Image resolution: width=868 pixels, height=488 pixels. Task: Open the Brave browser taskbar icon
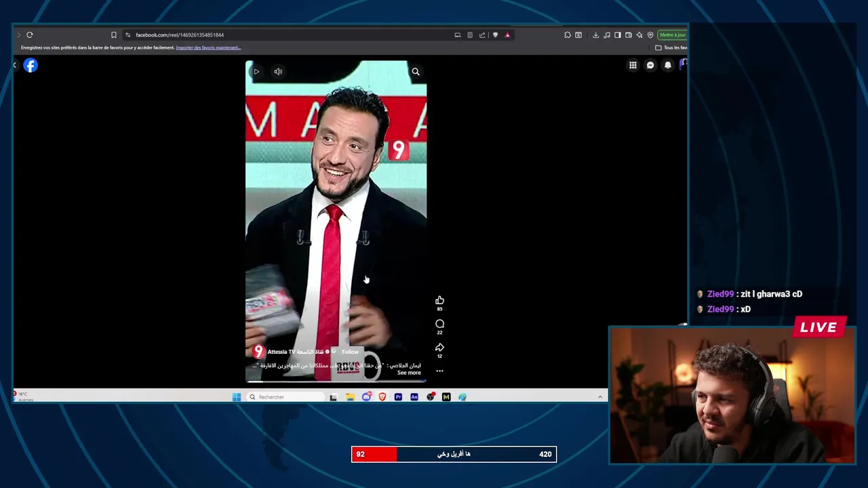[x=382, y=397]
